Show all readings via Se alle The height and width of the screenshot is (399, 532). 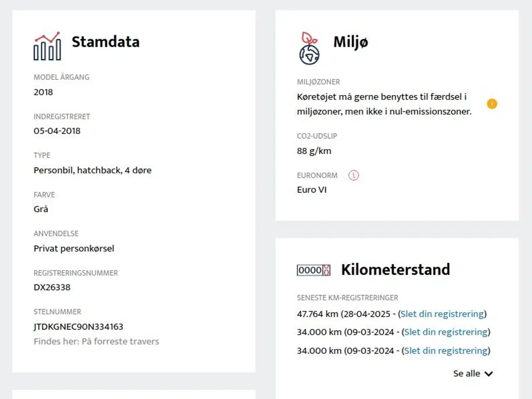pyautogui.click(x=466, y=374)
